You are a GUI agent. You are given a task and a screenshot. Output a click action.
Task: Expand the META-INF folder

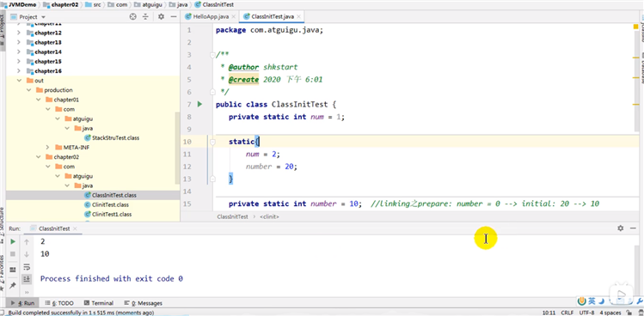47,148
